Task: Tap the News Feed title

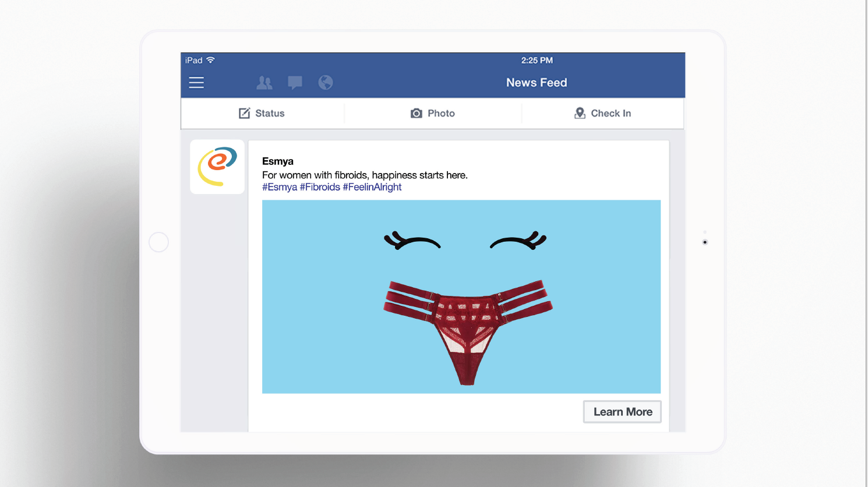Action: 537,83
